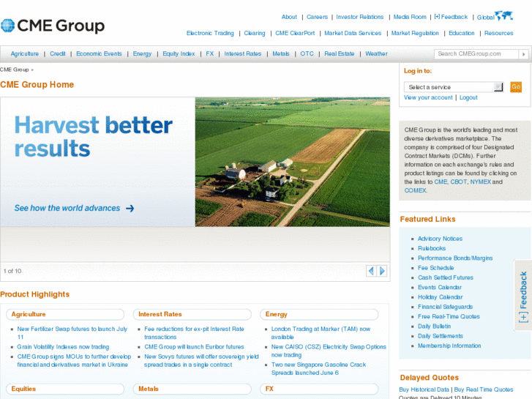This screenshot has width=532, height=399.
Task: Open the Metals nav menu
Action: point(281,53)
